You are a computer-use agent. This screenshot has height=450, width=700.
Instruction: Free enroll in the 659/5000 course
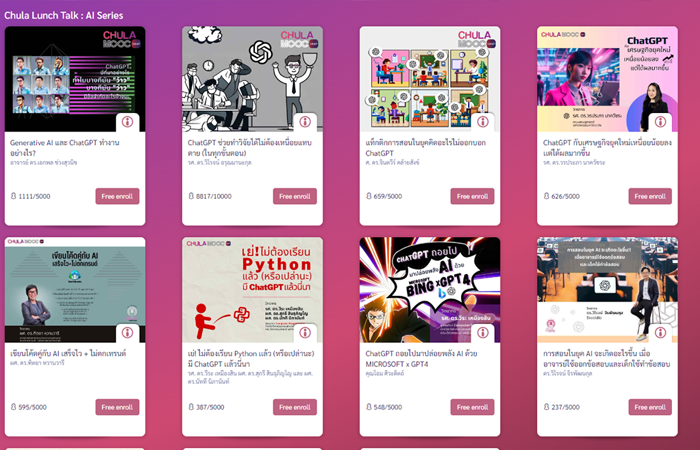coord(472,196)
